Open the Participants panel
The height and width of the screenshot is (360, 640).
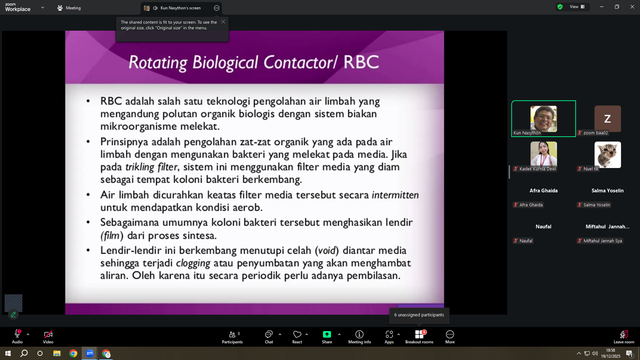(232, 336)
